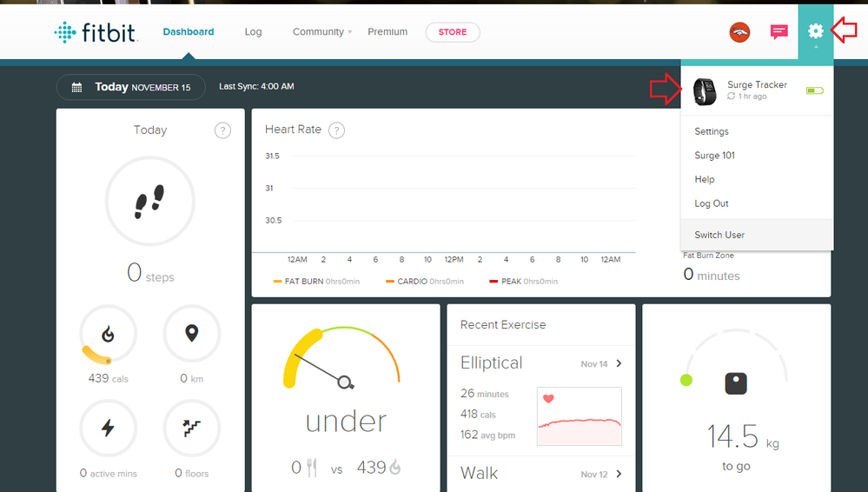Click the active minutes lightning icon
This screenshot has height=492, width=868.
click(108, 428)
